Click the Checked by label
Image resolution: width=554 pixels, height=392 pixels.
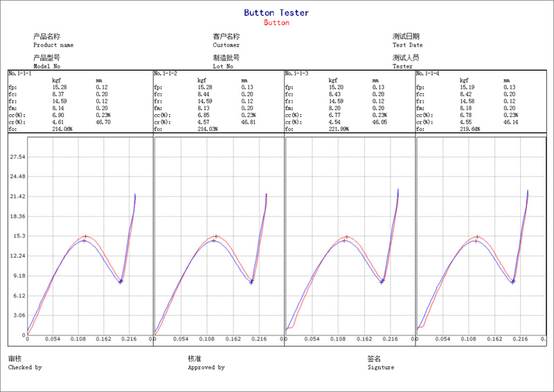pyautogui.click(x=25, y=368)
